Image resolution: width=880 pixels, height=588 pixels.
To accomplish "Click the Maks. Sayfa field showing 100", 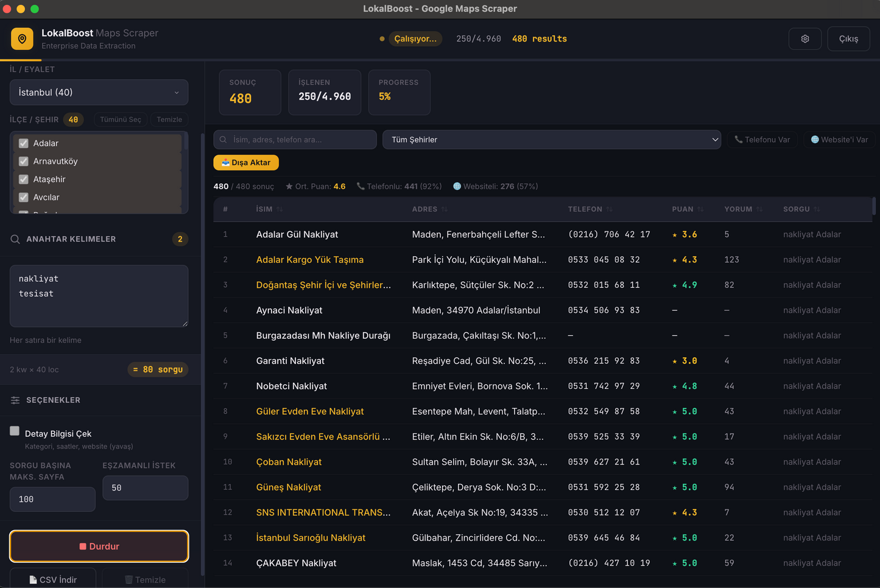I will (x=52, y=499).
